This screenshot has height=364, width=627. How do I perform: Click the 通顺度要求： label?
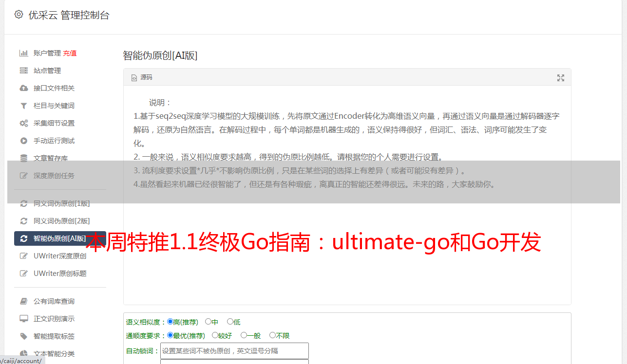[146, 336]
